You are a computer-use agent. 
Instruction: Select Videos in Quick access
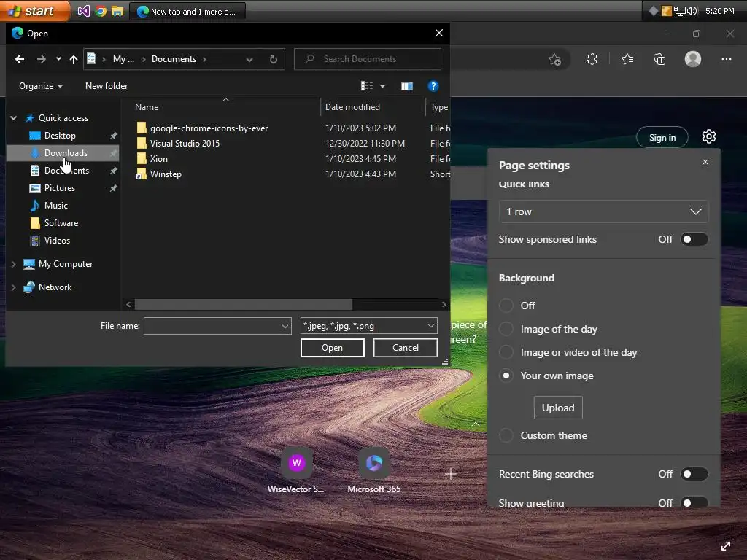[57, 241]
